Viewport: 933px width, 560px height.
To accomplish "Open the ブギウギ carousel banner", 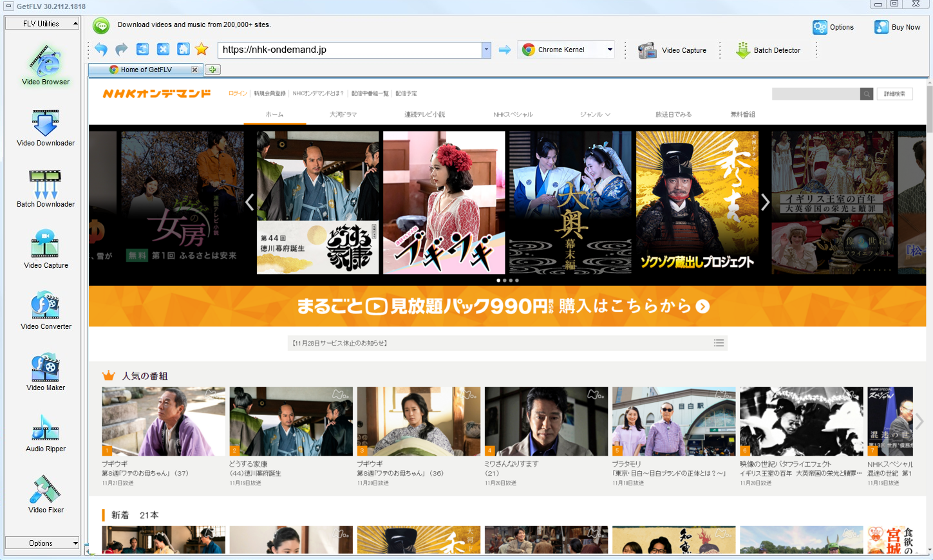I will pyautogui.click(x=444, y=203).
